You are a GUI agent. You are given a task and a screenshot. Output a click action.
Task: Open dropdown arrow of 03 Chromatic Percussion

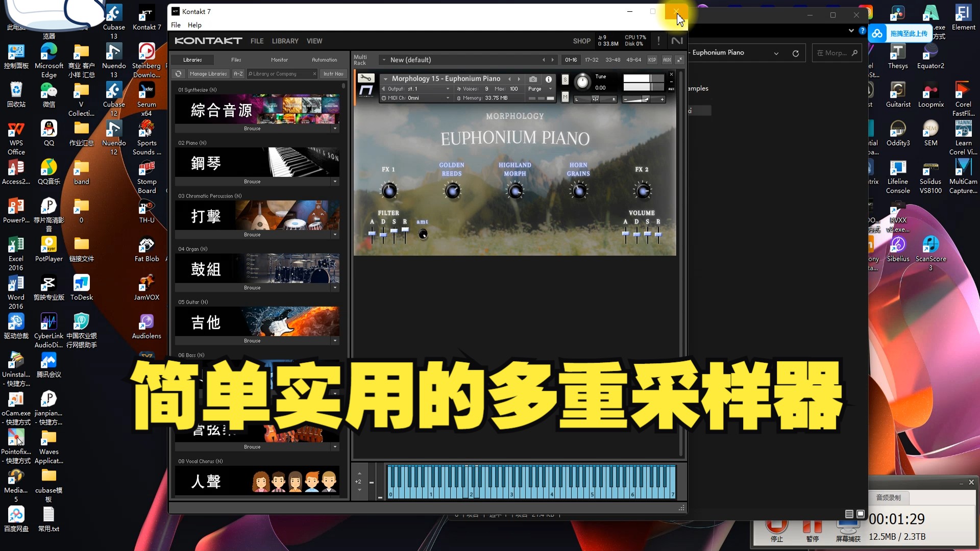pos(335,235)
